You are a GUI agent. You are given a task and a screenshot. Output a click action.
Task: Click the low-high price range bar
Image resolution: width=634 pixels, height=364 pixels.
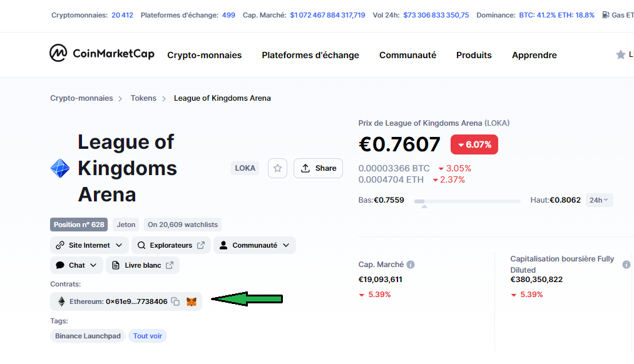pyautogui.click(x=467, y=201)
